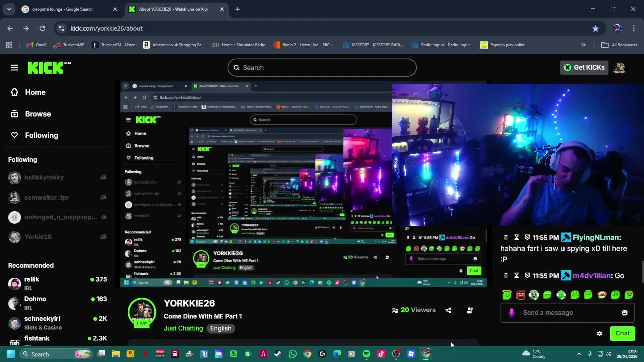Image resolution: width=644 pixels, height=362 pixels.
Task: Expand the Chrome tab search dropdown
Action: point(10,9)
